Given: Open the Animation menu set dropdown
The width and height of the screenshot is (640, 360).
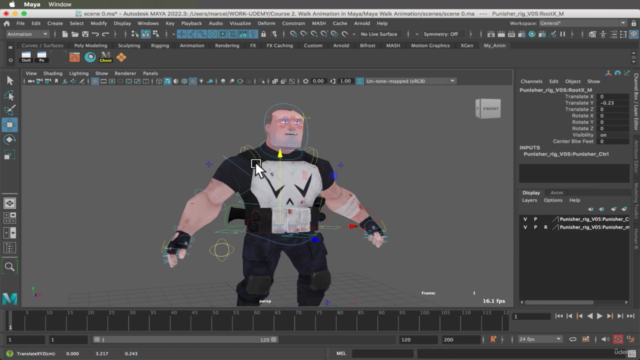Looking at the screenshot, I should pos(27,34).
